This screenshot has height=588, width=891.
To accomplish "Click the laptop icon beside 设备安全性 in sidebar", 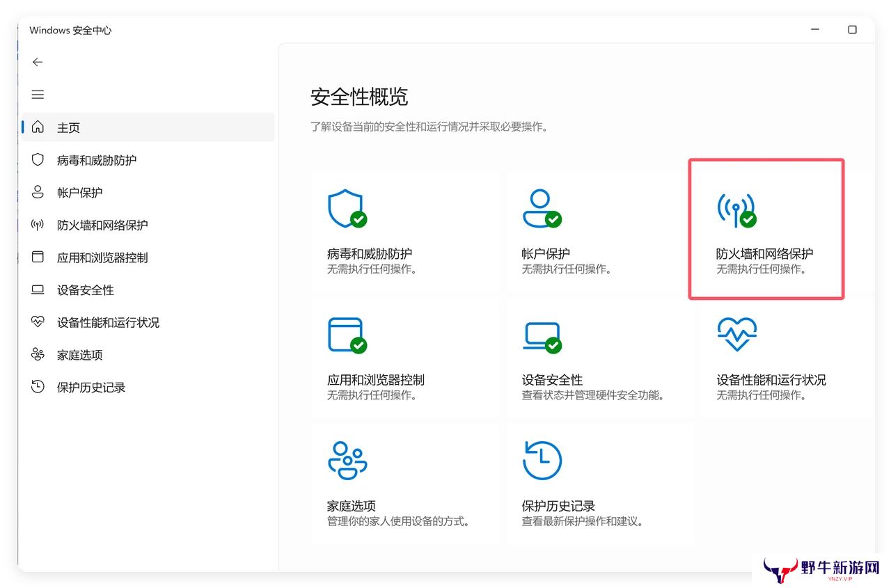I will pos(38,289).
